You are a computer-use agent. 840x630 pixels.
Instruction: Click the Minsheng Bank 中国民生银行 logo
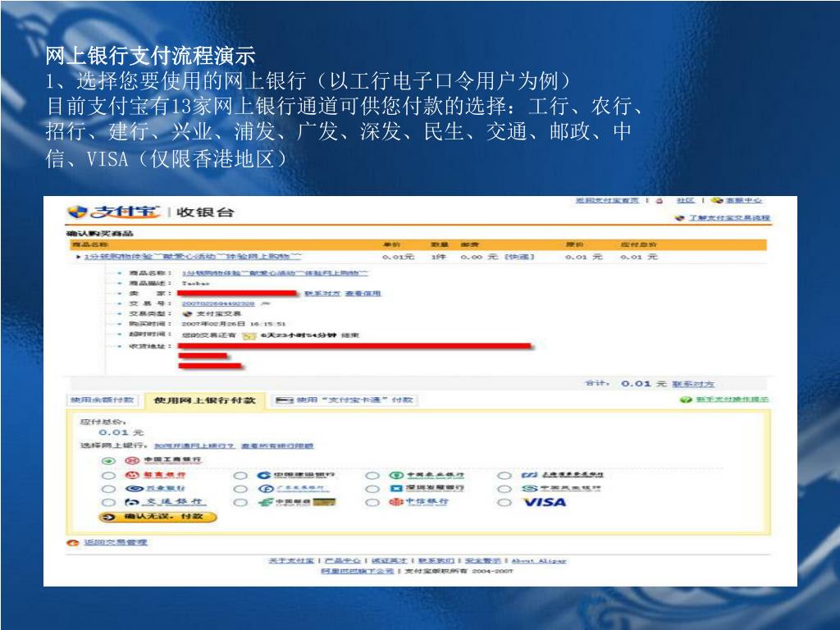pos(561,488)
